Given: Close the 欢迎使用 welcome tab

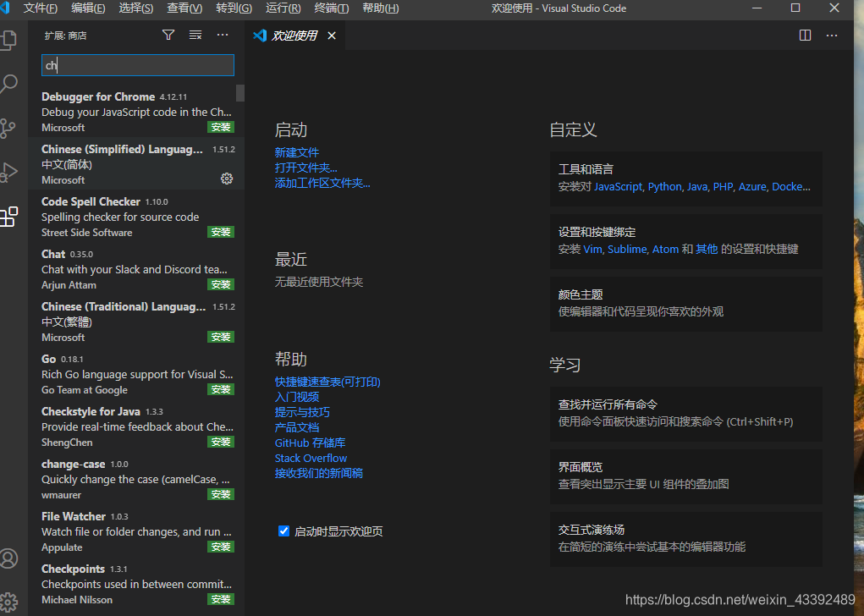Looking at the screenshot, I should 332,36.
